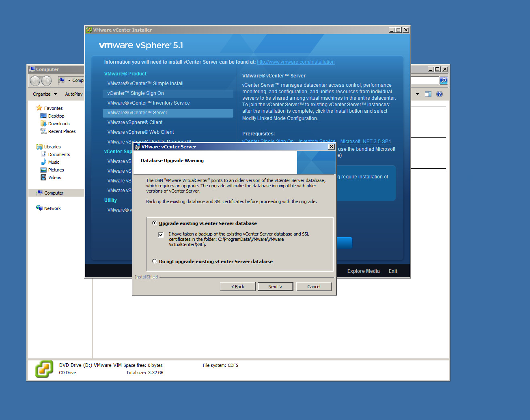
Task: Click the preview pane toggle icon
Action: (x=428, y=94)
